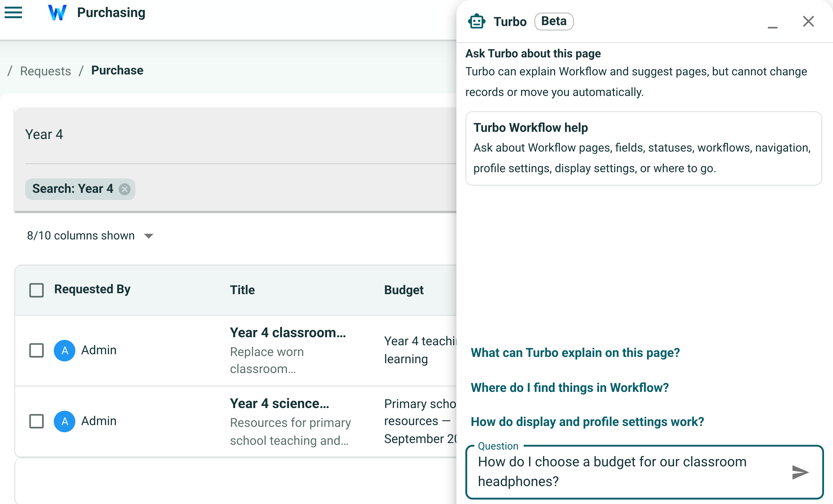Image resolution: width=833 pixels, height=504 pixels.
Task: Sort by the Requested By column
Action: 92,289
